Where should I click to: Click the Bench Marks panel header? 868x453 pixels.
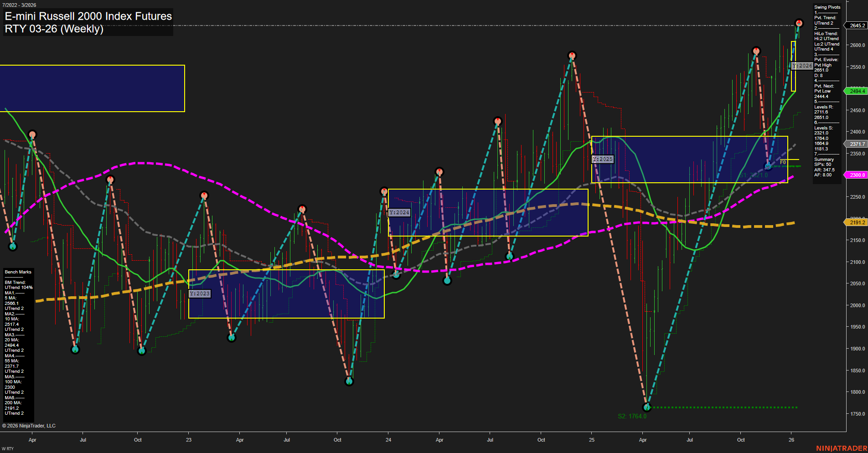pos(17,271)
